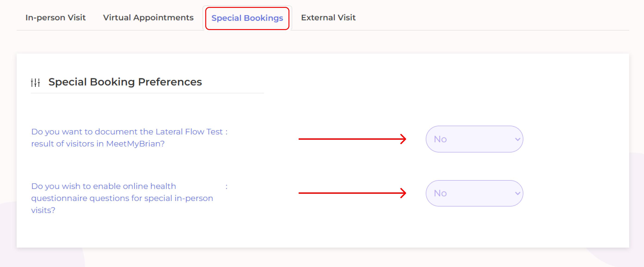Click the red arrow pointing to Lateral Flow dropdown

point(352,139)
